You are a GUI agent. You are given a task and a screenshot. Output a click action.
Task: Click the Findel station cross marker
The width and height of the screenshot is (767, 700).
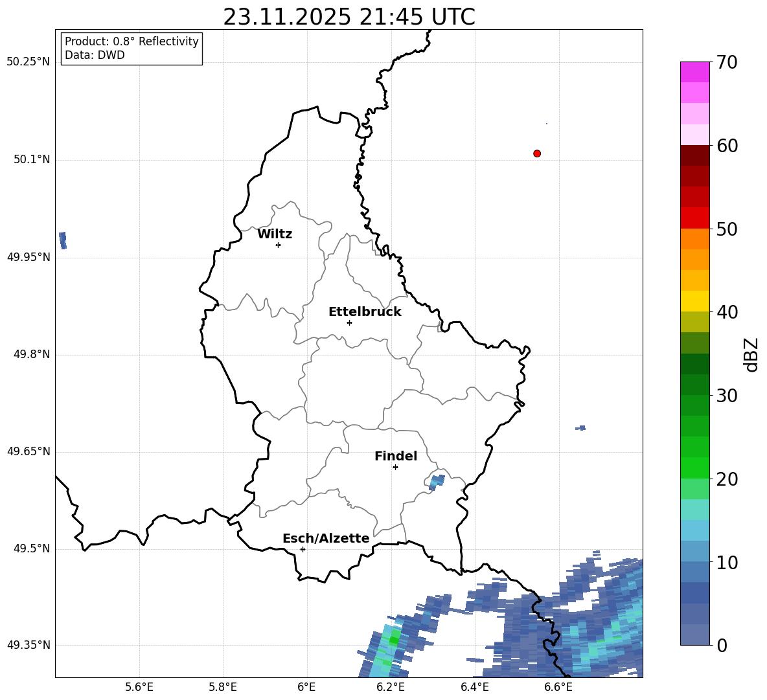(395, 468)
